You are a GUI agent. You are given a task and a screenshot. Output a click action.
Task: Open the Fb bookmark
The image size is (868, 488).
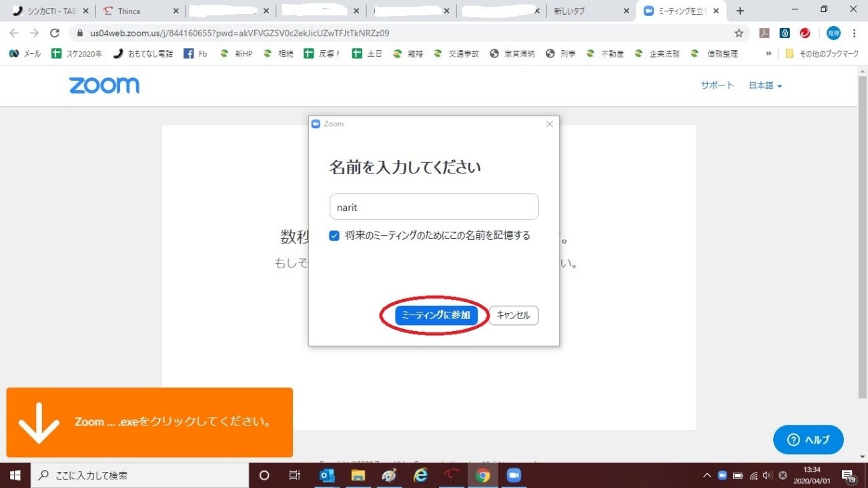pyautogui.click(x=195, y=53)
